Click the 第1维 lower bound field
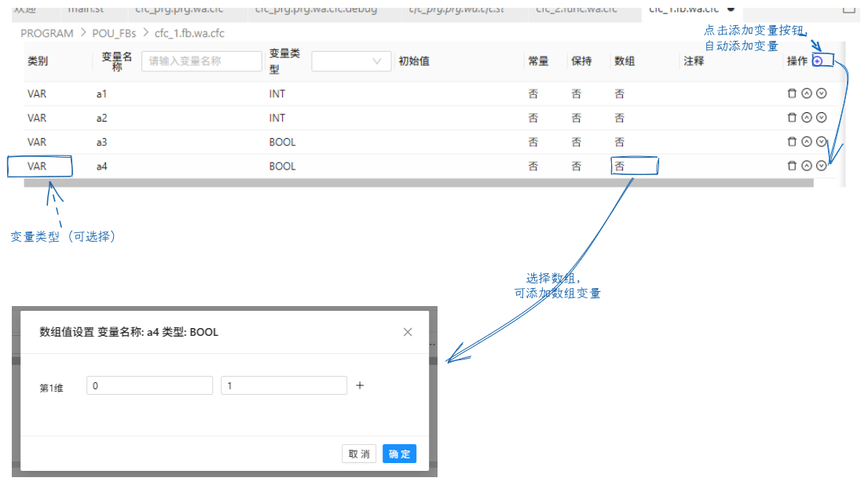Screen dimensions: 868x485 coord(149,385)
